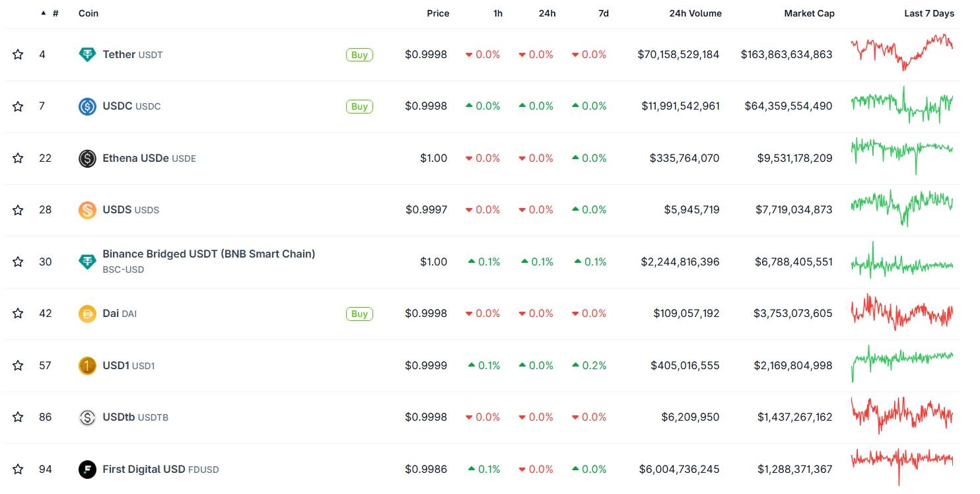Image resolution: width=980 pixels, height=494 pixels.
Task: Click the Ethena USDe logo icon
Action: pyautogui.click(x=87, y=159)
